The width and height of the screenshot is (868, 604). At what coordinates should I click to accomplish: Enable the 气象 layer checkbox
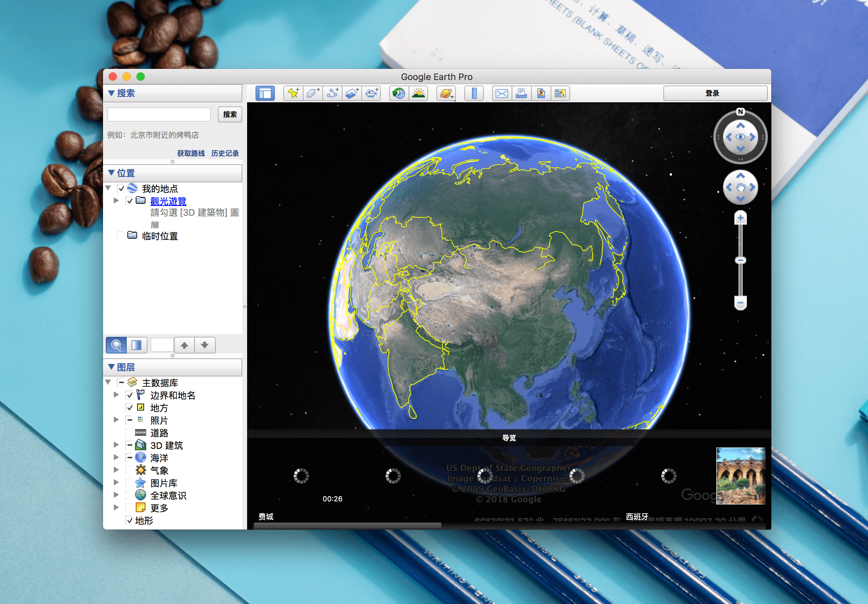130,470
